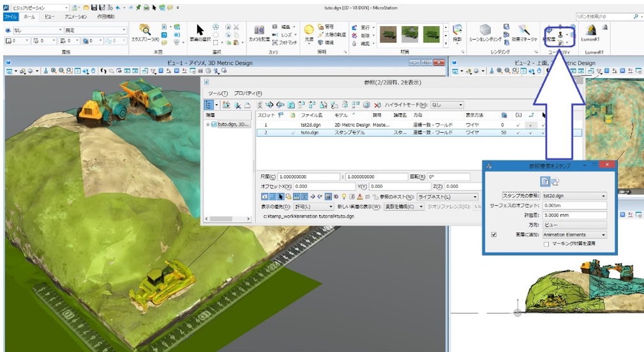
Task: Click attach reference icon in 参照 dialog
Action: (x=226, y=105)
